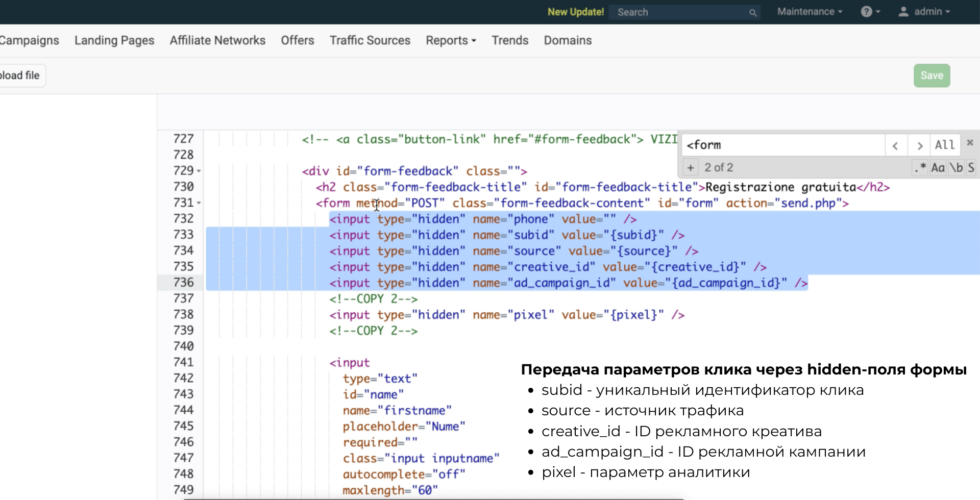Open the help question mark menu

click(870, 12)
